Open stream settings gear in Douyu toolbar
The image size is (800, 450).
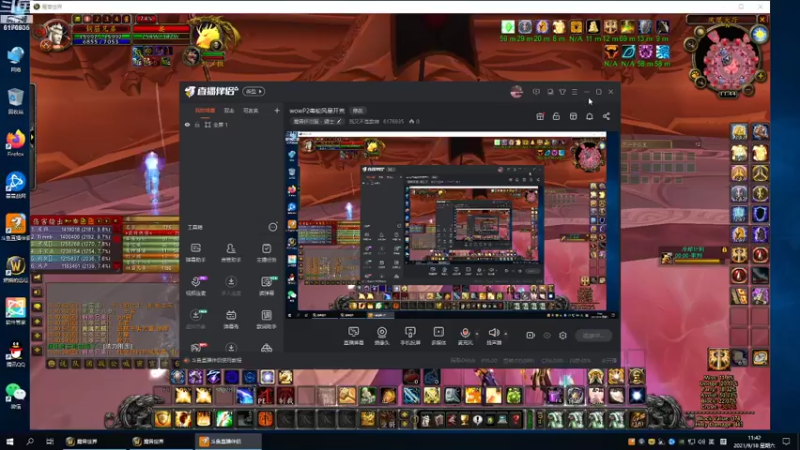[x=563, y=336]
